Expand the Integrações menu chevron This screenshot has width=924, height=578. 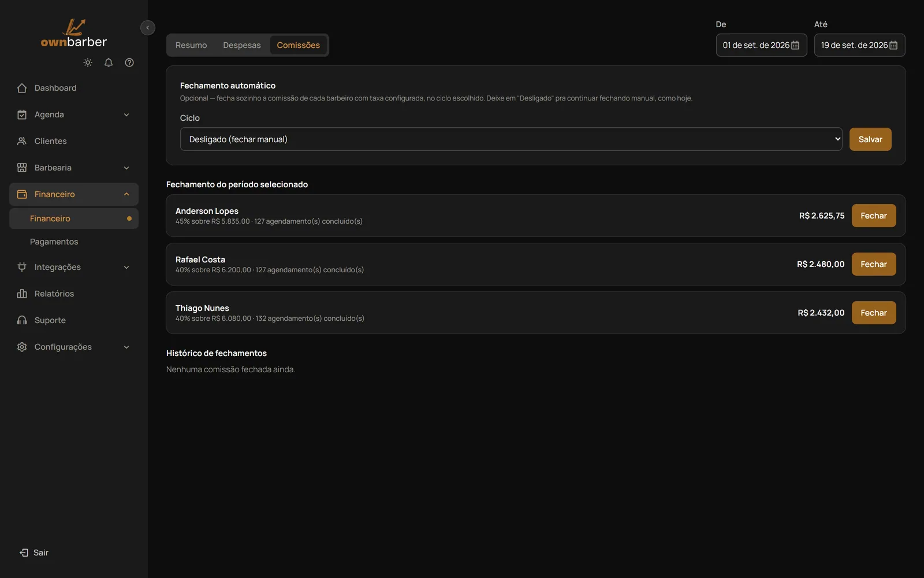(x=126, y=267)
